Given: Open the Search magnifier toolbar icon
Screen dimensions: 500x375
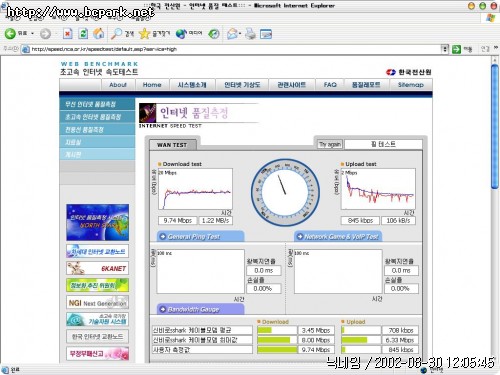Looking at the screenshot, I should click(116, 33).
